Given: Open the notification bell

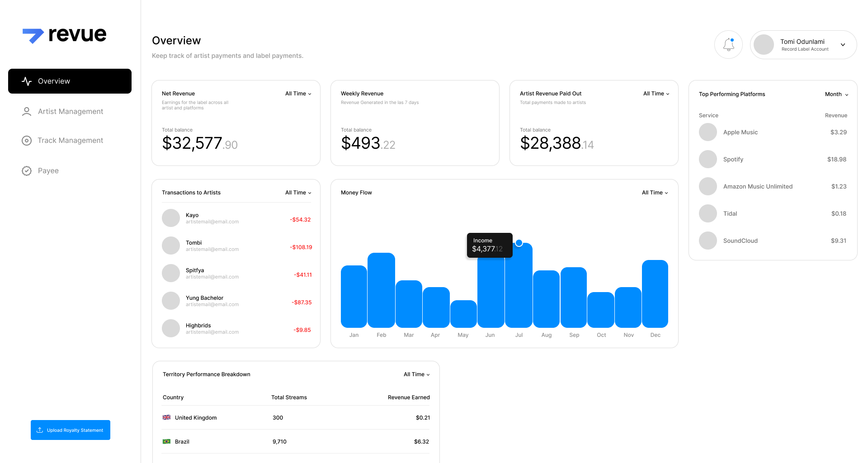Looking at the screenshot, I should pyautogui.click(x=728, y=44).
